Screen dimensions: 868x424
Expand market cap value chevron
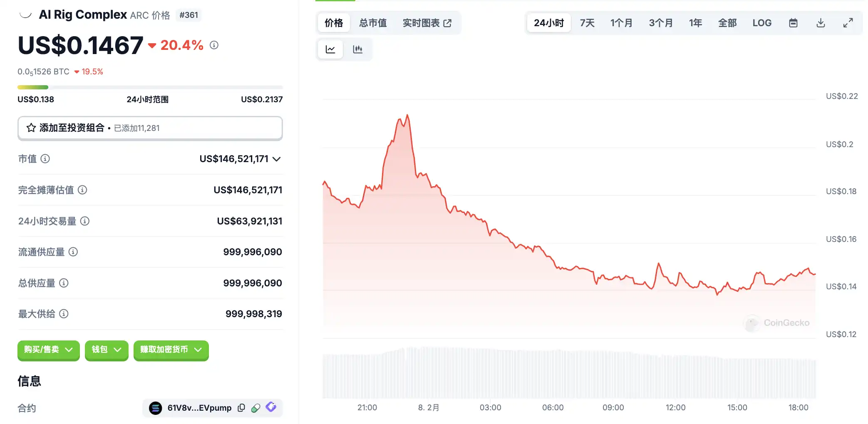[277, 159]
